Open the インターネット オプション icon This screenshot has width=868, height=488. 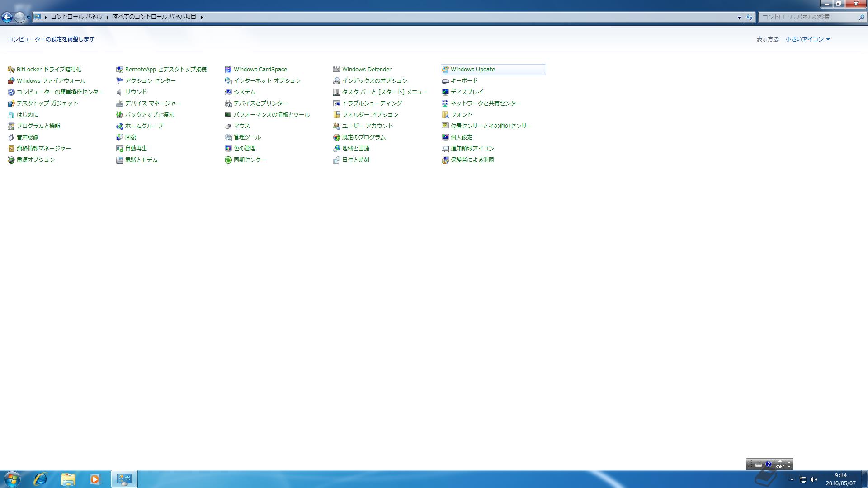tap(228, 81)
